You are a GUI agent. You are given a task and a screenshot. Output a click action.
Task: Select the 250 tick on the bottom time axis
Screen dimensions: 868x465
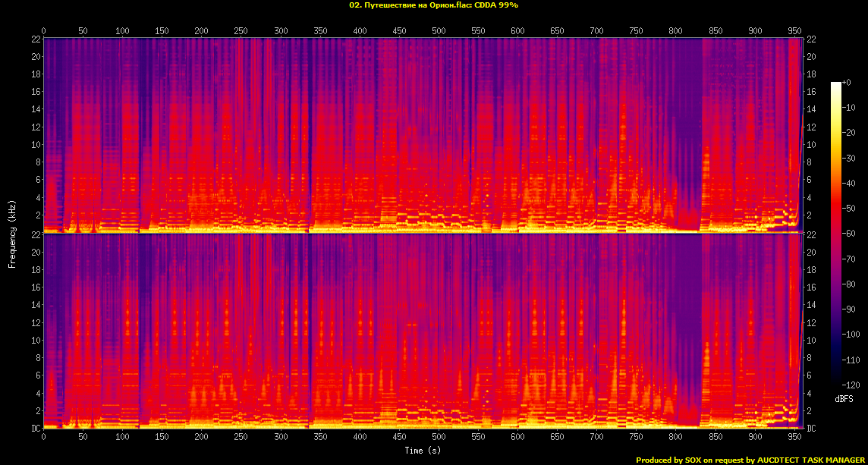(241, 438)
